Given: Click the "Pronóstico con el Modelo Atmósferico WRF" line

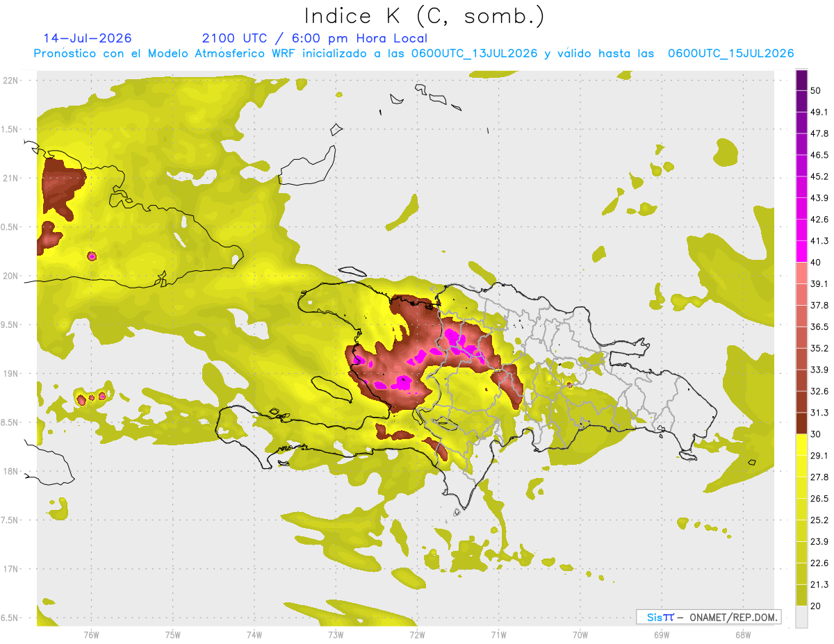Looking at the screenshot, I should click(414, 53).
